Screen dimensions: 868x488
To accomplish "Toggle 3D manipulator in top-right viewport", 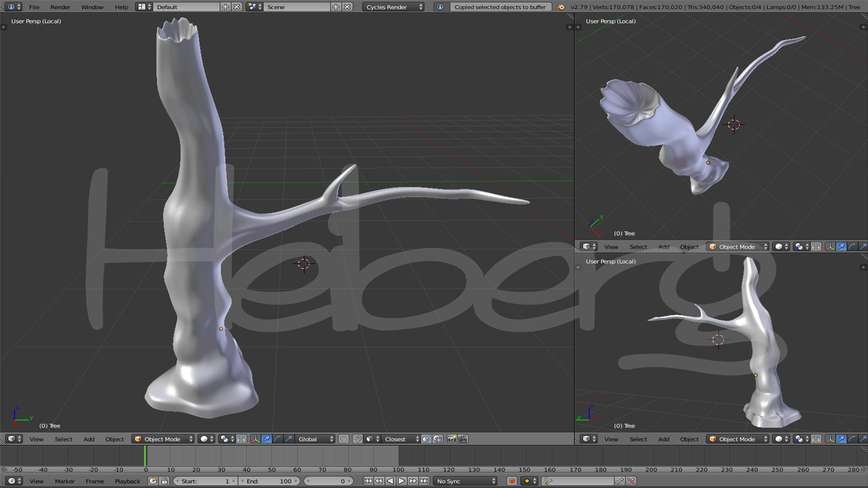I will 830,247.
